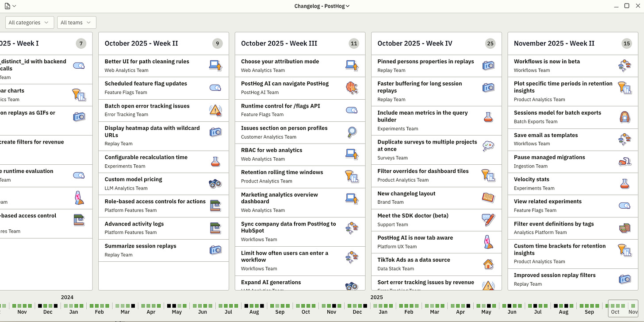This screenshot has height=322, width=644.
Task: Open the All categories dropdown
Action: tap(30, 23)
